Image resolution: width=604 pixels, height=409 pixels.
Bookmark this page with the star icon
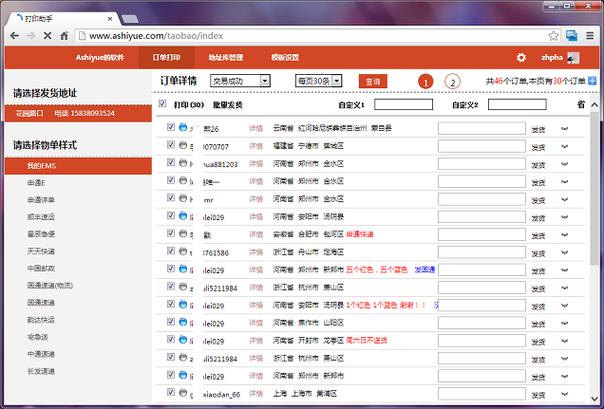(553, 36)
